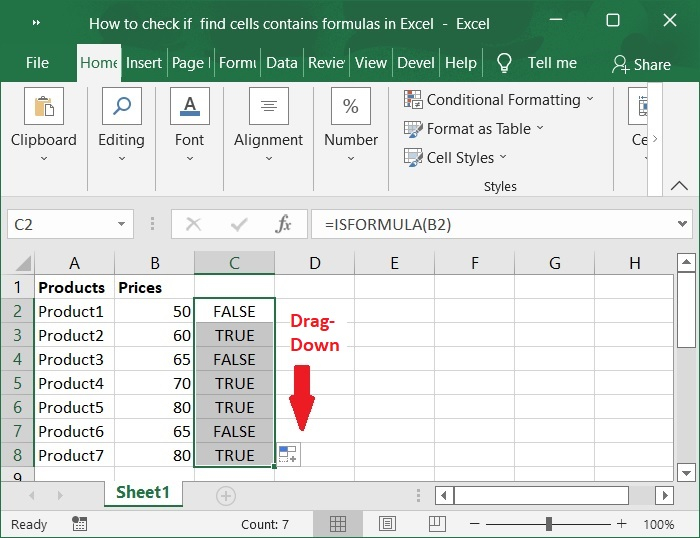Switch to Normal view in status bar
The width and height of the screenshot is (700, 538).
click(x=338, y=524)
